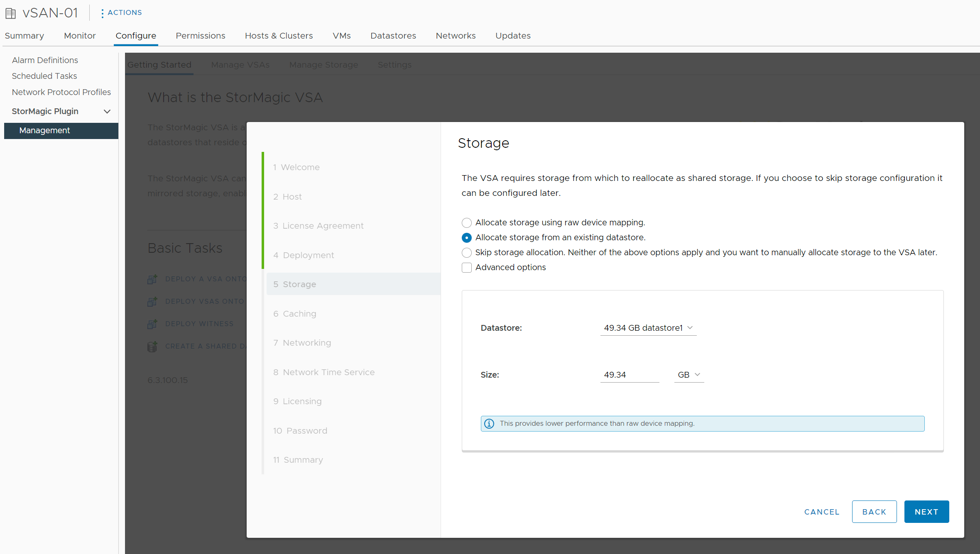Select Allocate storage using raw device mapping

point(466,222)
